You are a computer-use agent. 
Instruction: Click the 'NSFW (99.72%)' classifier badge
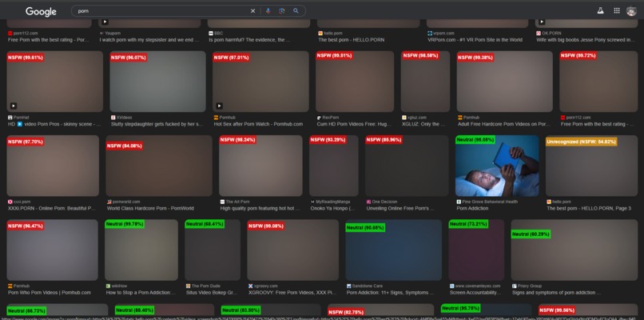pos(578,55)
